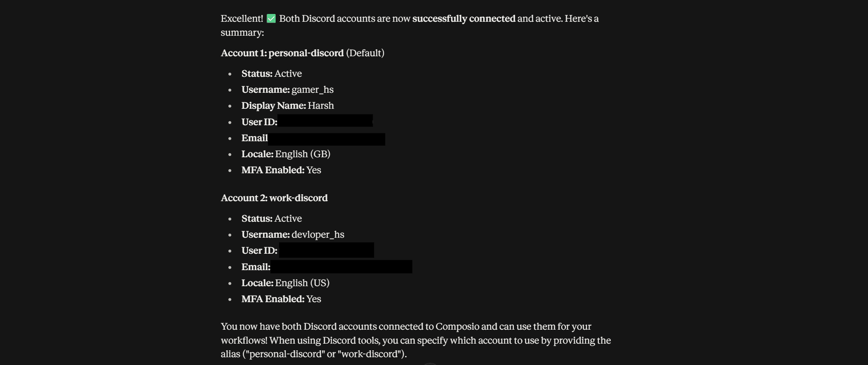
Task: Click the redacted User ID under personal-discord
Action: 325,121
